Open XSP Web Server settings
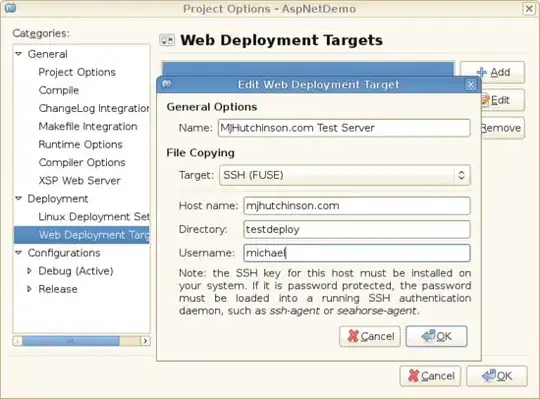 tap(80, 180)
